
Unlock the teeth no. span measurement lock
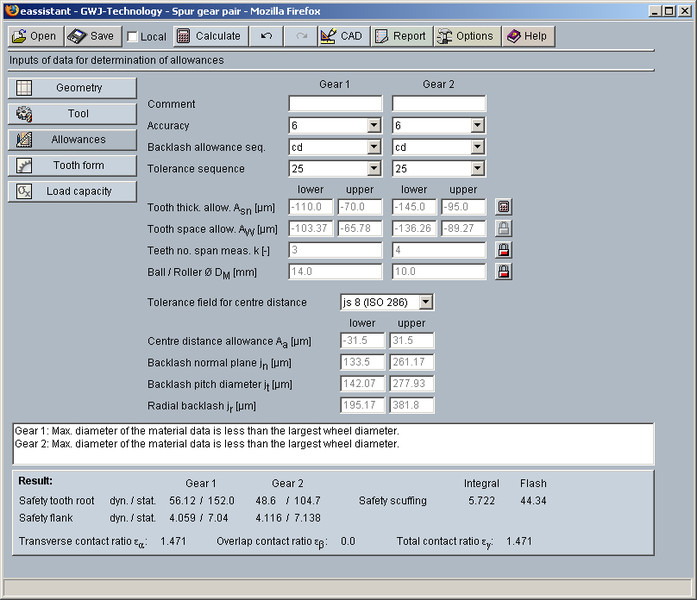tap(504, 250)
